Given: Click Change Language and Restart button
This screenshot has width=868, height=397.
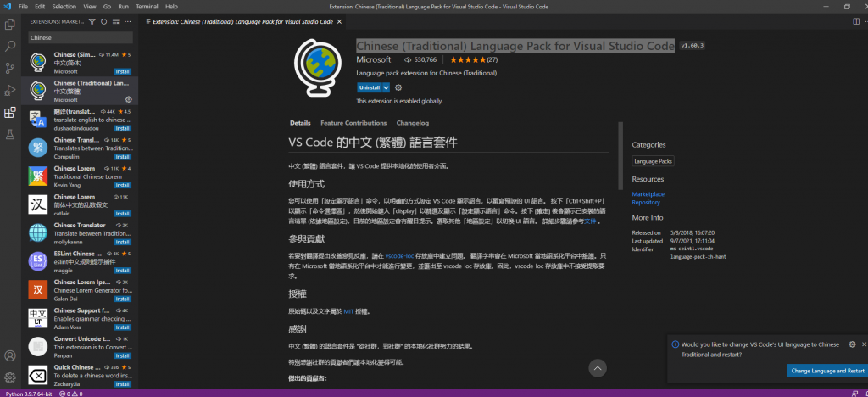Looking at the screenshot, I should (x=827, y=371).
